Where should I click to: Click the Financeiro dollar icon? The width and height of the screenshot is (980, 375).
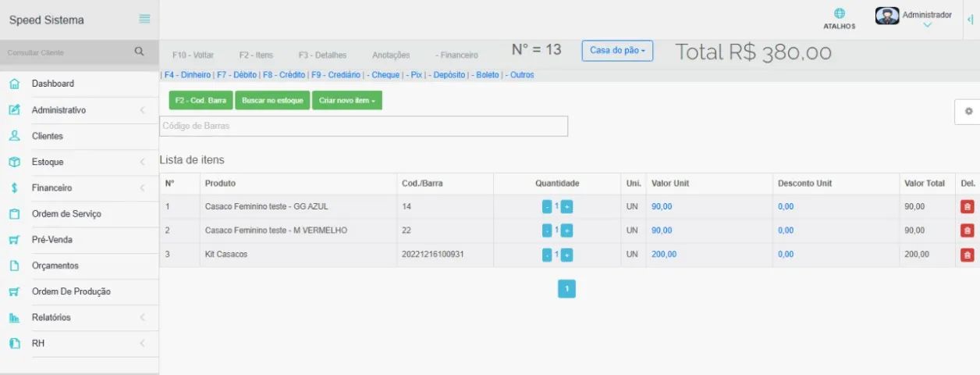click(14, 187)
